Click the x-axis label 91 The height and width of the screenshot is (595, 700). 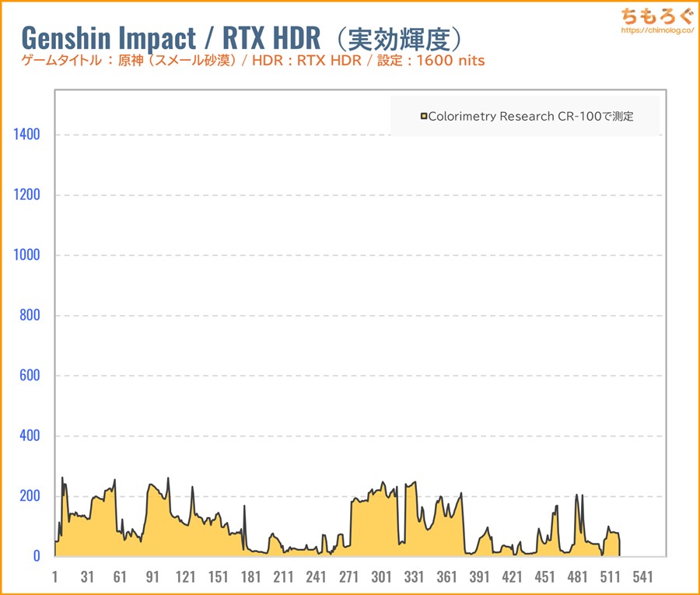pos(152,576)
